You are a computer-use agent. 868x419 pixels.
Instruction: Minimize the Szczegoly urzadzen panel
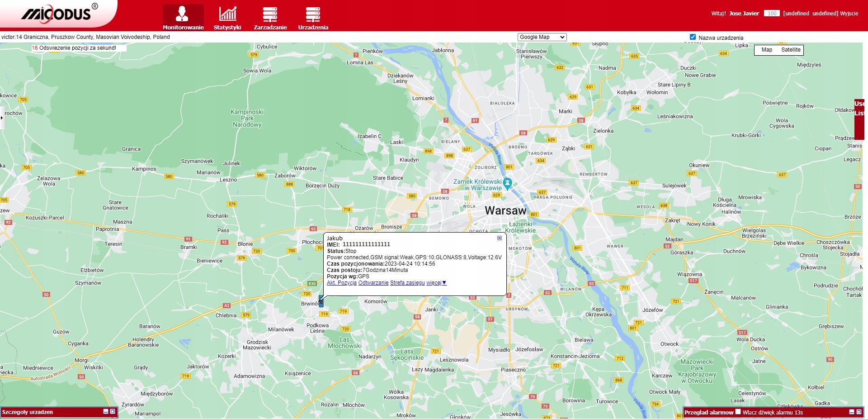pyautogui.click(x=106, y=412)
